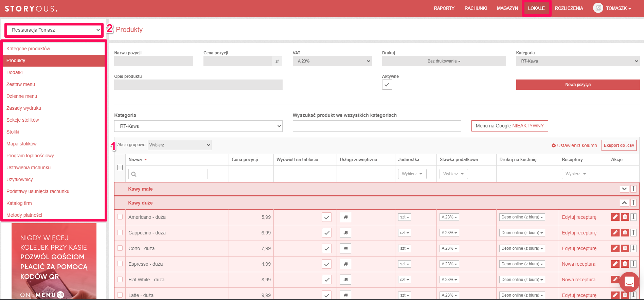Delete Espresso - duża with trash icon
Viewport: 644px width, 300px height.
pyautogui.click(x=625, y=264)
